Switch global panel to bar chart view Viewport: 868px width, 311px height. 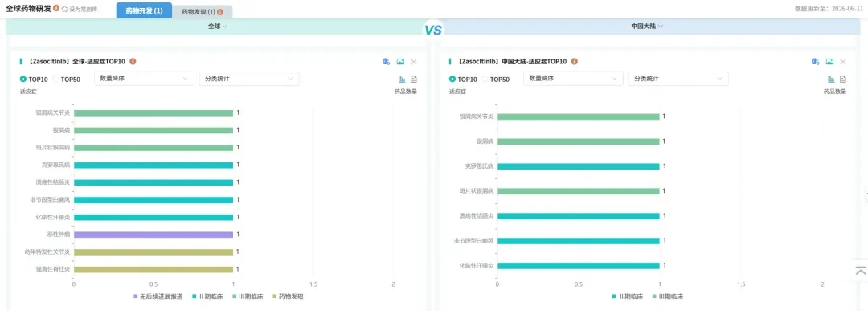402,79
